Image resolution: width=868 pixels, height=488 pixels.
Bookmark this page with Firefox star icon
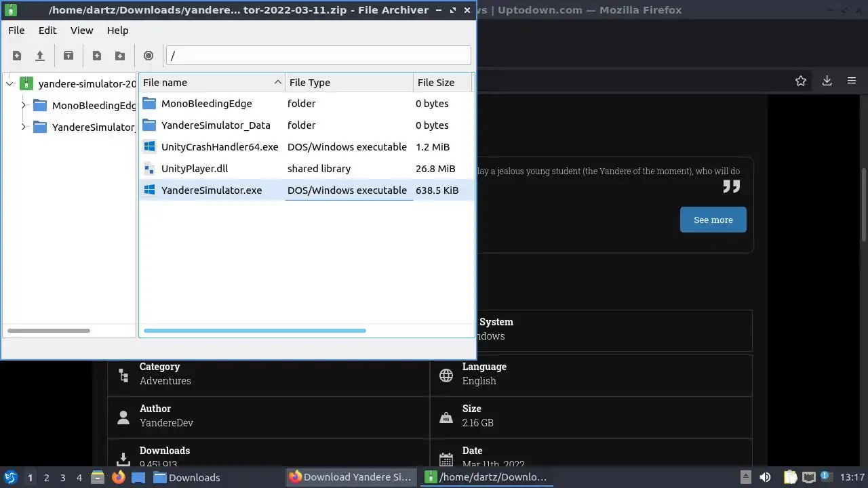(801, 81)
